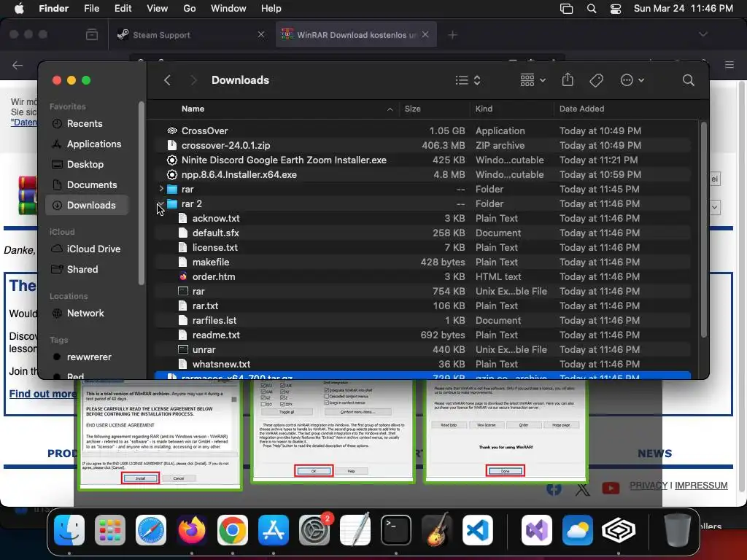The width and height of the screenshot is (747, 560).
Task: Open Terminal from the Dock
Action: [x=396, y=530]
